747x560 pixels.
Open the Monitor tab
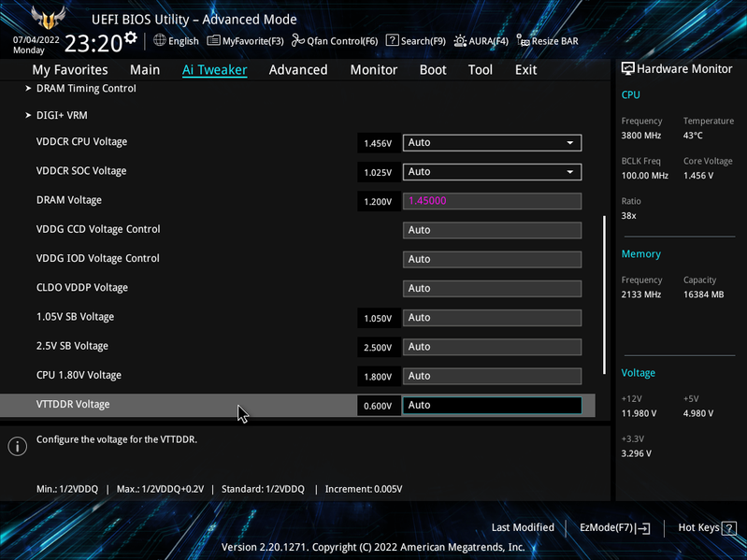pos(374,70)
